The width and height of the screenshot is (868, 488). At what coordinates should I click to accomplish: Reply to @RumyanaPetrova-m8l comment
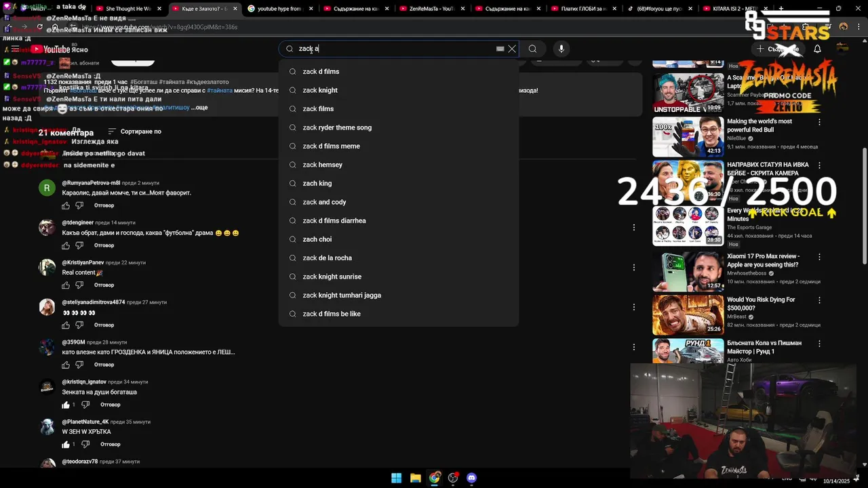(x=104, y=205)
